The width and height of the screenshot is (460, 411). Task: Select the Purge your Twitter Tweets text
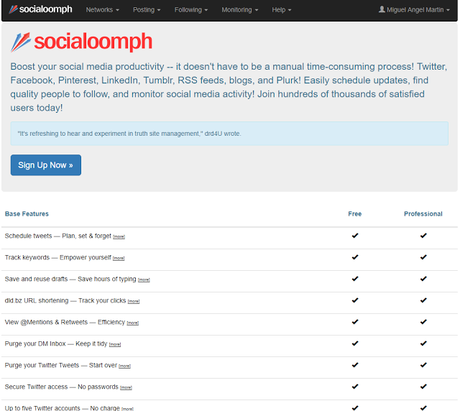click(61, 365)
